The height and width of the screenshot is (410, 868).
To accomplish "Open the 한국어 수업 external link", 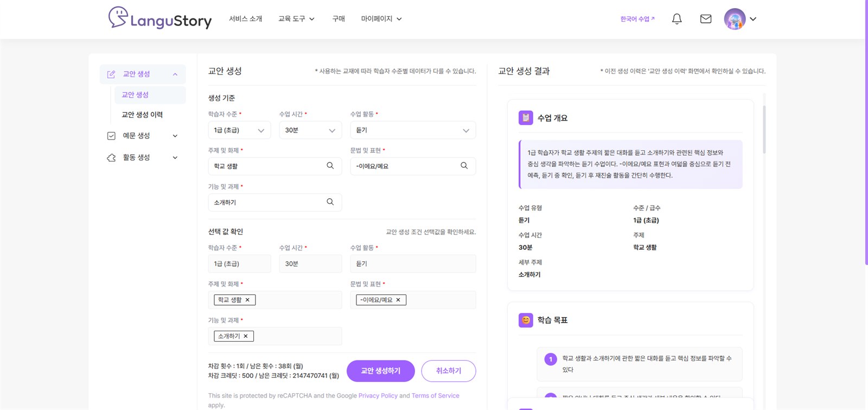I will coord(637,19).
